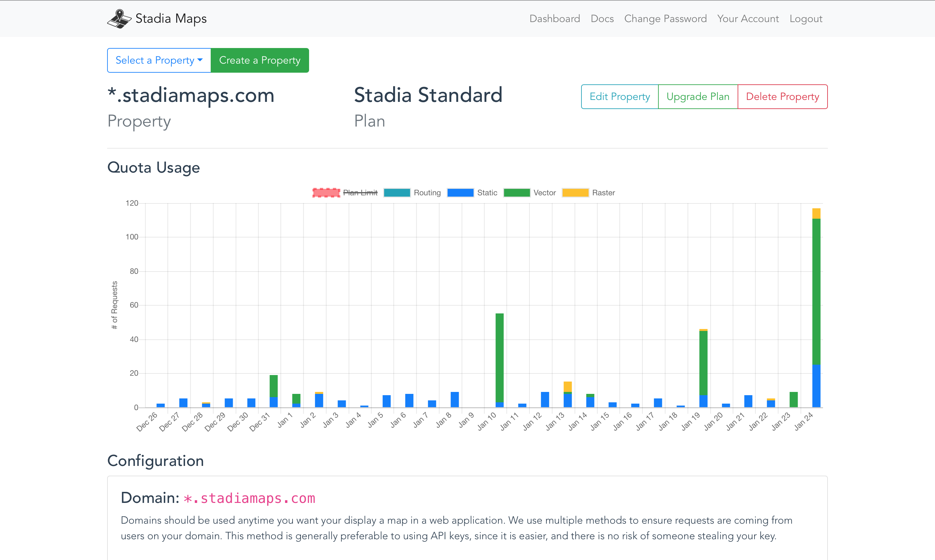Click the Dec 31 bar in the chart

[x=274, y=391]
